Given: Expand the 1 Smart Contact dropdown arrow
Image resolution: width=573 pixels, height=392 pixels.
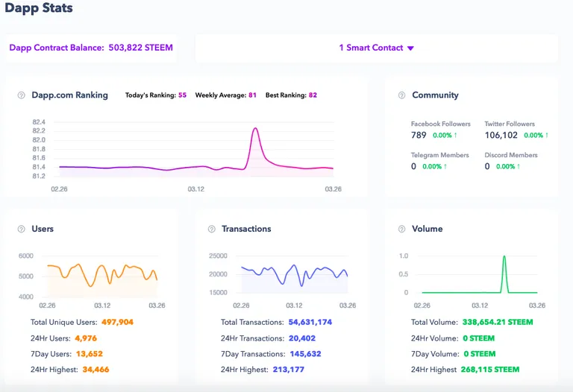Looking at the screenshot, I should tap(410, 48).
